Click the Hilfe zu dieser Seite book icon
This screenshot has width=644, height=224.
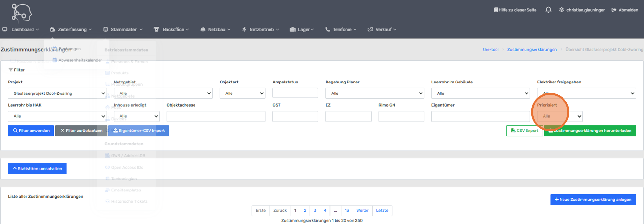point(496,10)
